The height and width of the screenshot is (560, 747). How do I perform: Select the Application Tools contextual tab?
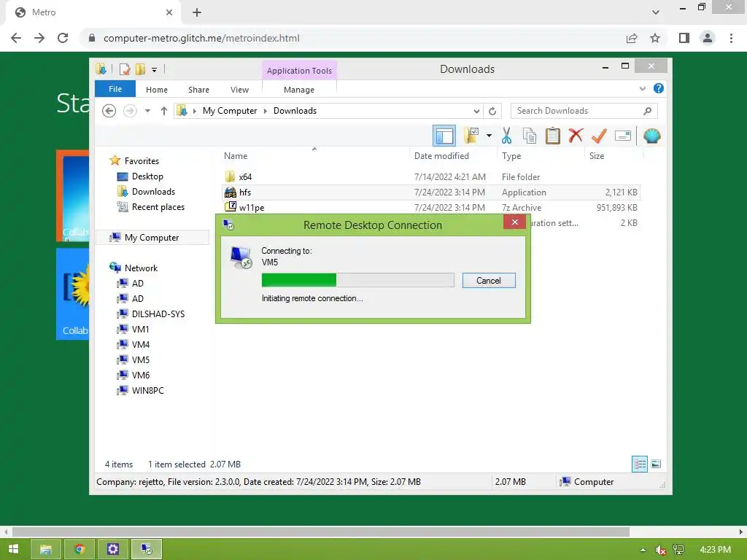[299, 71]
